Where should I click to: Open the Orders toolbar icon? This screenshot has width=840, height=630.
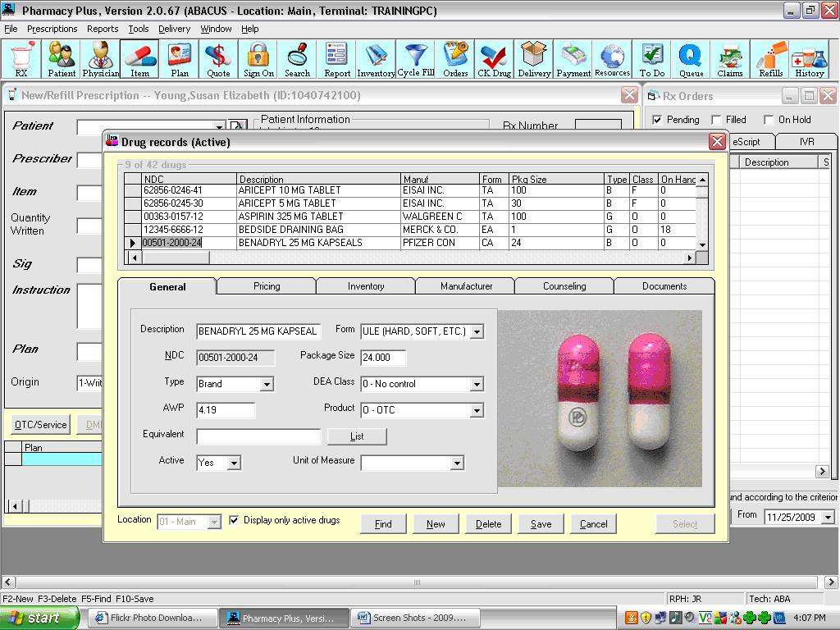pyautogui.click(x=455, y=59)
